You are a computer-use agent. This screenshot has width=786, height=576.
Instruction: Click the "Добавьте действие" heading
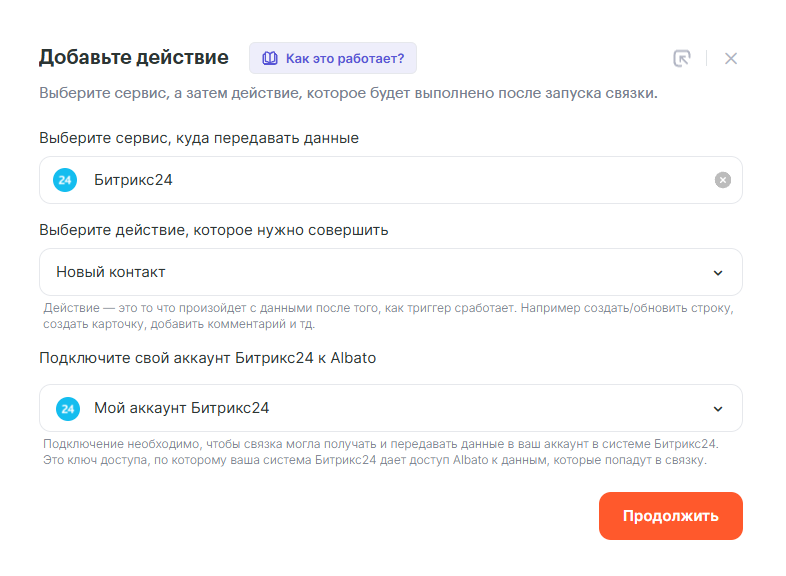point(133,57)
